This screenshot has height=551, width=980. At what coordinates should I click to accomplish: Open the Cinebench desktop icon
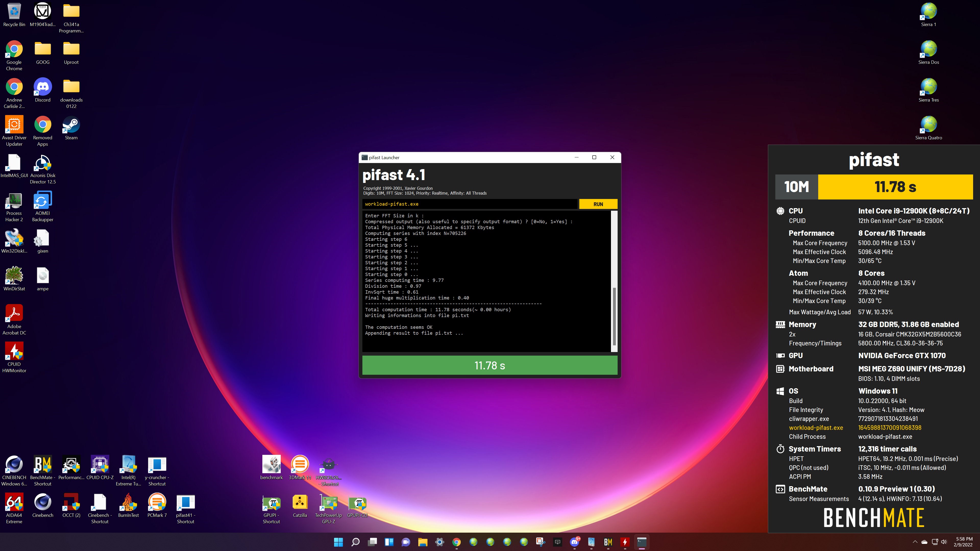coord(43,505)
